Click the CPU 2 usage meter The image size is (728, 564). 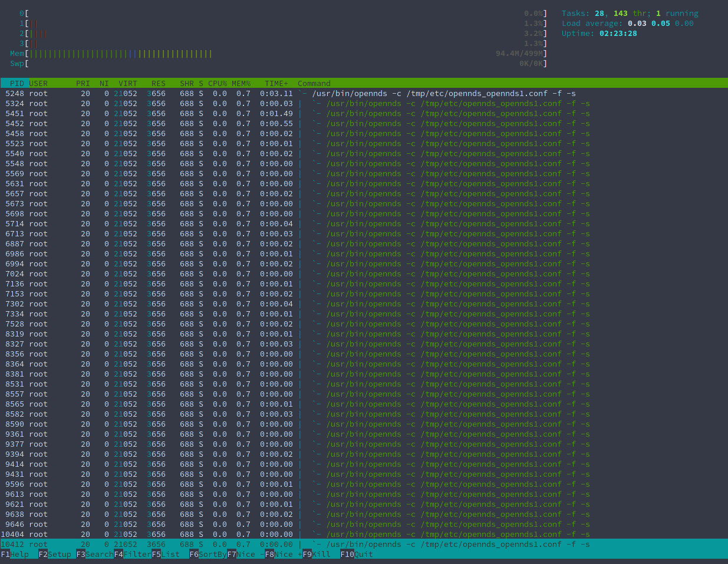tap(177, 33)
